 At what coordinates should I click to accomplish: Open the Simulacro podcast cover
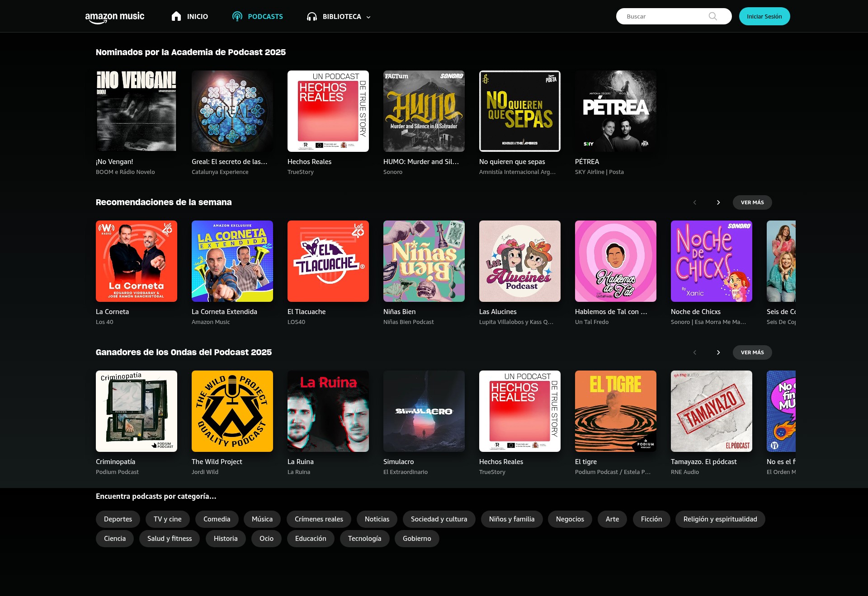click(424, 411)
